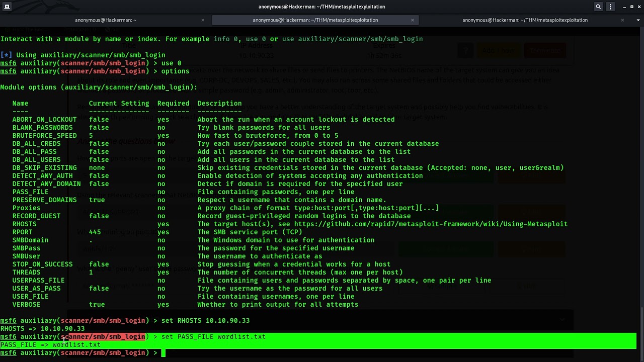The width and height of the screenshot is (644, 362).
Task: Click the BRUTEFORCE_SPEED value 5
Action: [x=91, y=136]
